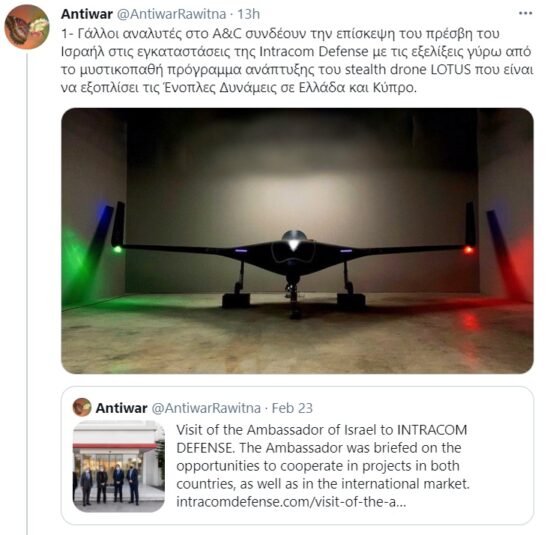Open the quoted tweet's Antiwar display name

click(121, 408)
